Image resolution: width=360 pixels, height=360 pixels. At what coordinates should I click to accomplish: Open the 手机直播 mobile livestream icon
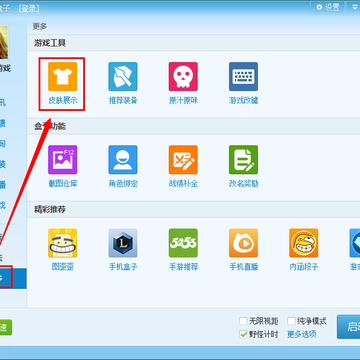[x=243, y=250]
